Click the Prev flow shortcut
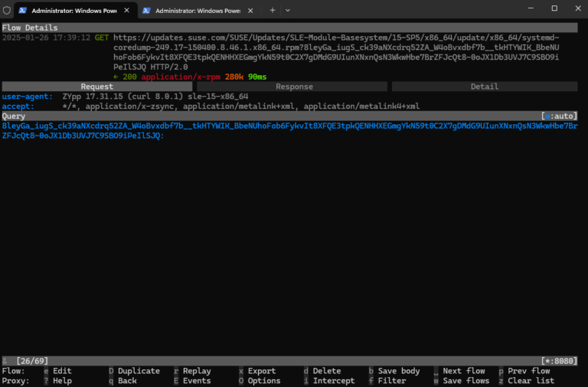Viewport: 588px width, 387px height. [x=524, y=371]
